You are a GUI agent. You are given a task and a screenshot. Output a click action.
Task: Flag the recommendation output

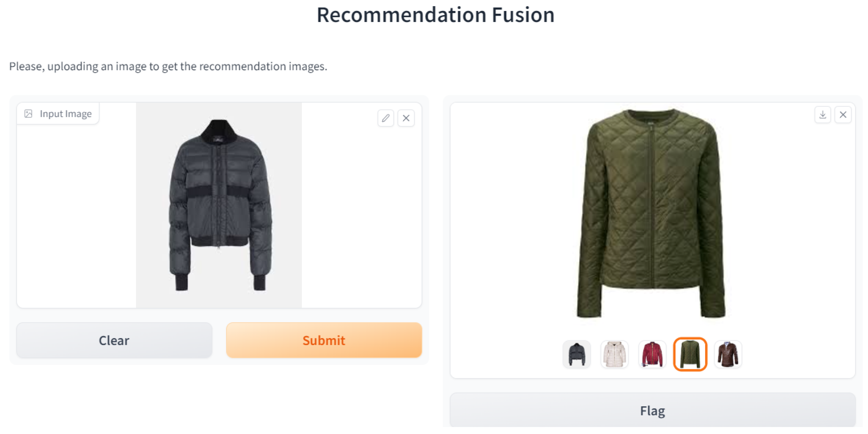(x=652, y=411)
